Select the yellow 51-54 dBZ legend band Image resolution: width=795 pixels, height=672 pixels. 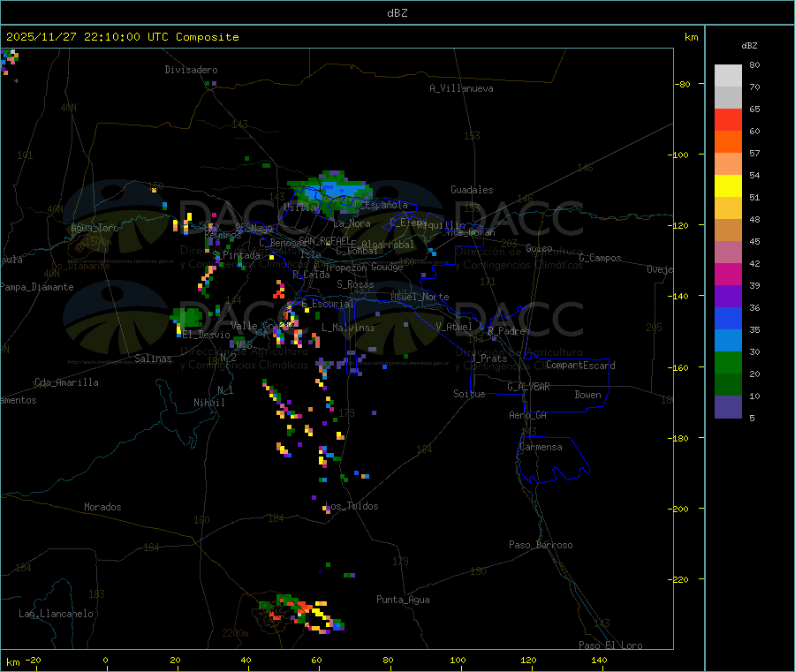pyautogui.click(x=728, y=186)
